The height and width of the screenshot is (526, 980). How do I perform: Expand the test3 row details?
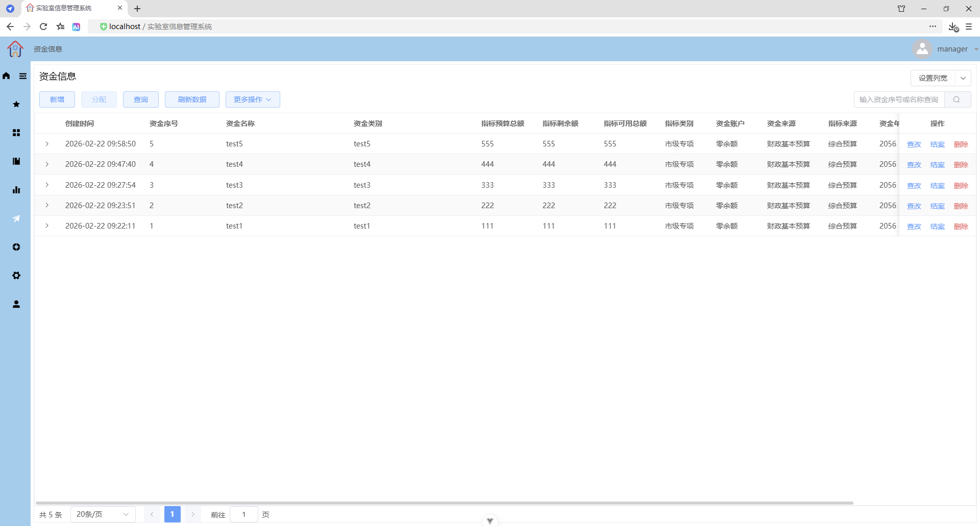47,185
